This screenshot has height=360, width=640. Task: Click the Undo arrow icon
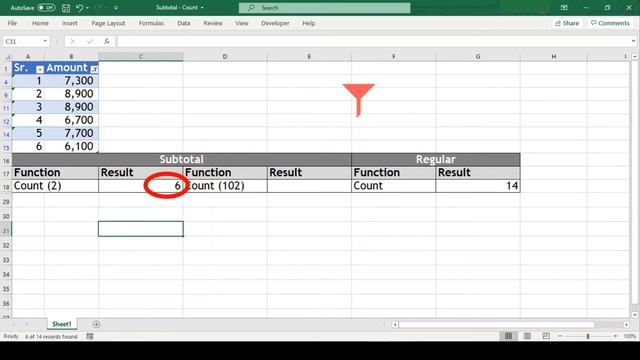80,8
